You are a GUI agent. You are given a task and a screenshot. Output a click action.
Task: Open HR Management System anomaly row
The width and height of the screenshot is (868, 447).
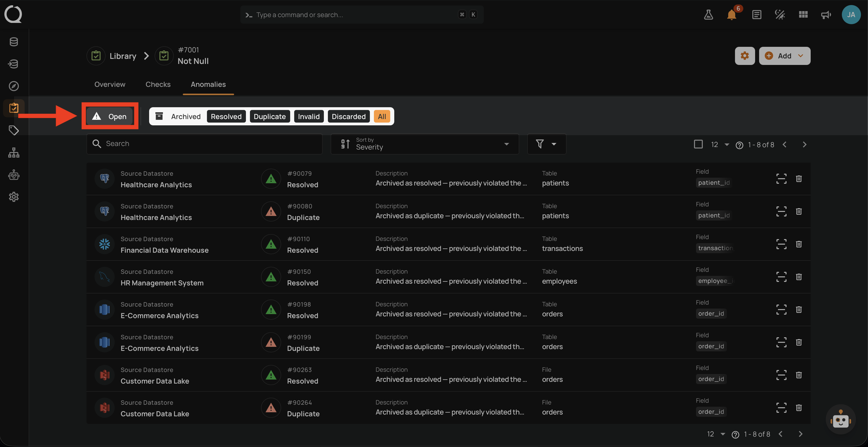pyautogui.click(x=448, y=277)
